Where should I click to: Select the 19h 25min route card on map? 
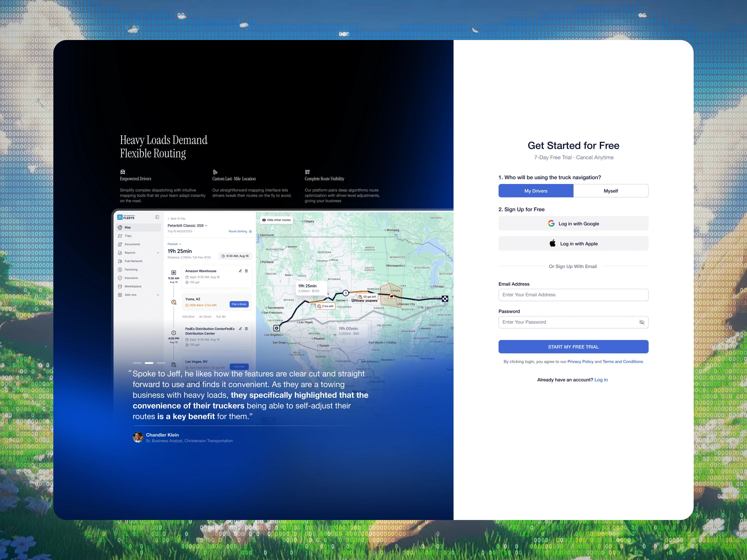[311, 288]
